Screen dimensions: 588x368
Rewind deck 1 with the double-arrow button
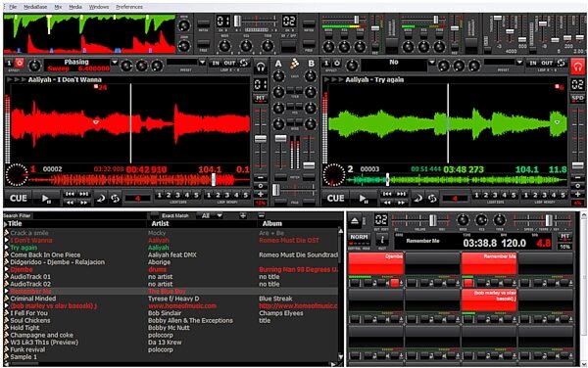(x=70, y=203)
